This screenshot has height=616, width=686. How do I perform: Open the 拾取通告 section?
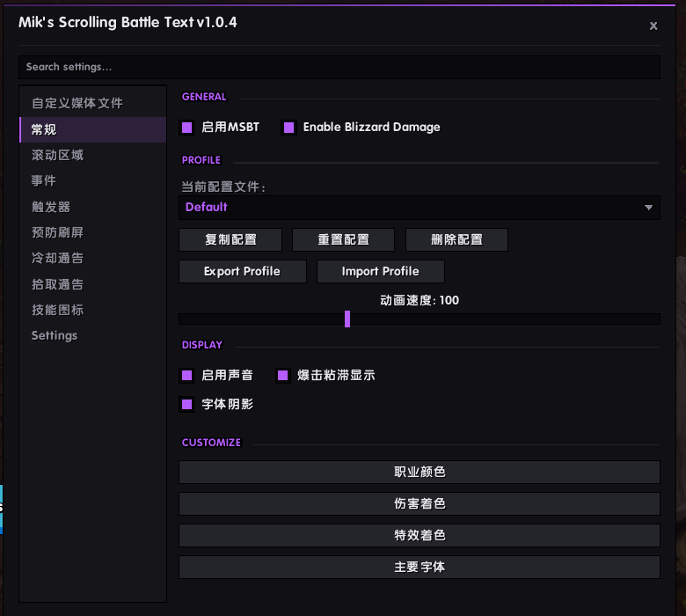pyautogui.click(x=92, y=284)
